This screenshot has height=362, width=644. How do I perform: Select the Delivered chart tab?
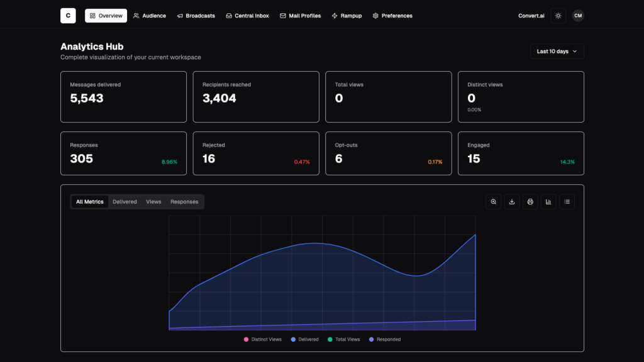click(125, 202)
